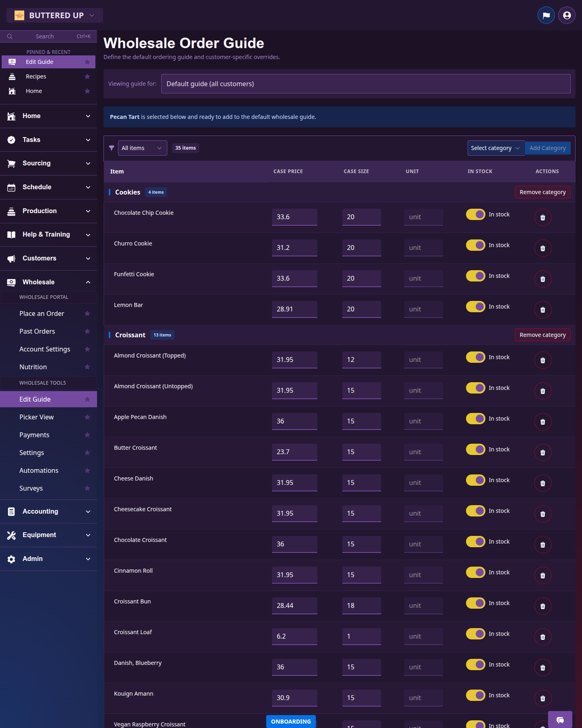Toggle star next to Surveys
Image resolution: width=582 pixels, height=728 pixels.
(x=87, y=488)
